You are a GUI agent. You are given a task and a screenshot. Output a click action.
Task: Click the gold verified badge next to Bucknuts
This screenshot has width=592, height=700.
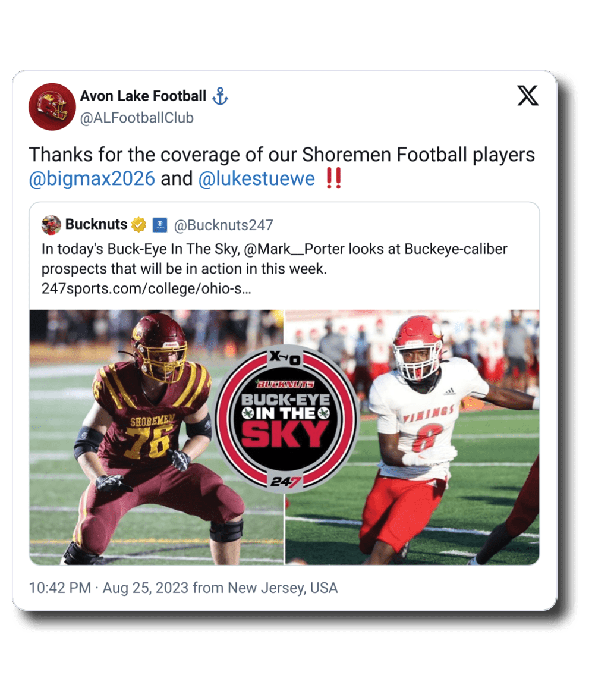coord(138,225)
